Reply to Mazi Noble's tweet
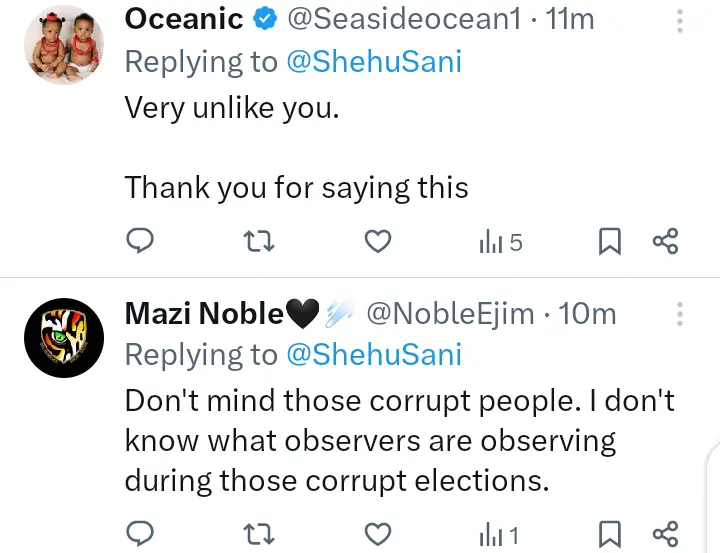The image size is (720, 553). click(141, 534)
